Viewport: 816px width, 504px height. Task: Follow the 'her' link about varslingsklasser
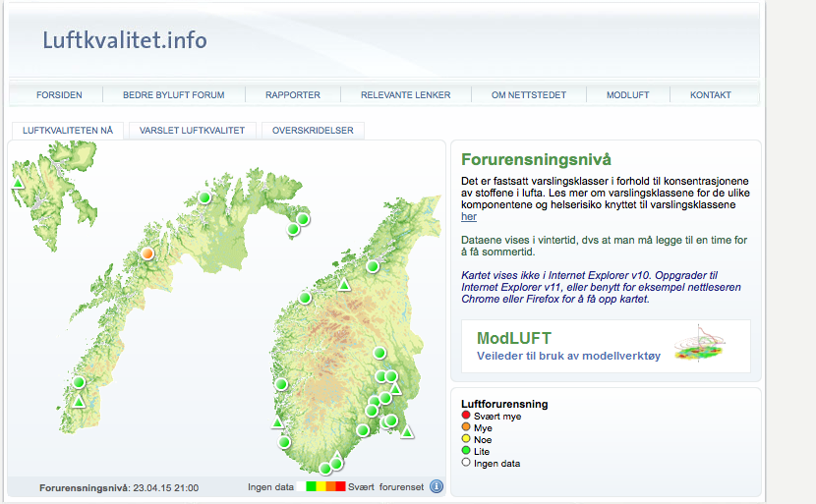click(x=469, y=216)
